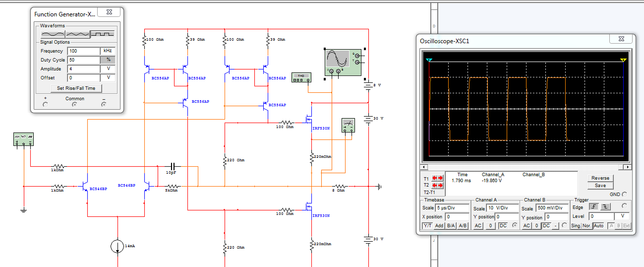Viewport: 644px width, 267px height.
Task: Click the Timebase Scale field
Action: click(453, 208)
